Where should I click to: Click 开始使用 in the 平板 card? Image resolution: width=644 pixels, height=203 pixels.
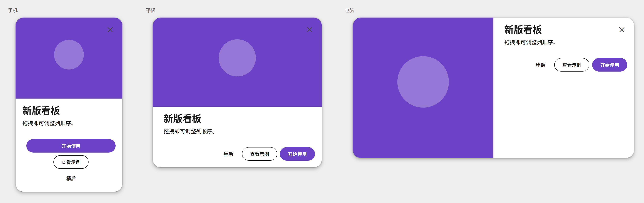(297, 154)
